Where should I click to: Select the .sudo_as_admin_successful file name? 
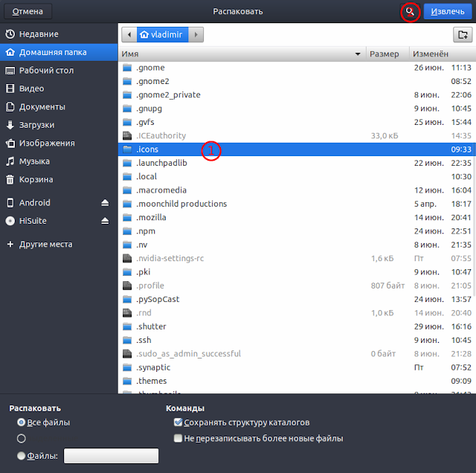[x=188, y=354]
